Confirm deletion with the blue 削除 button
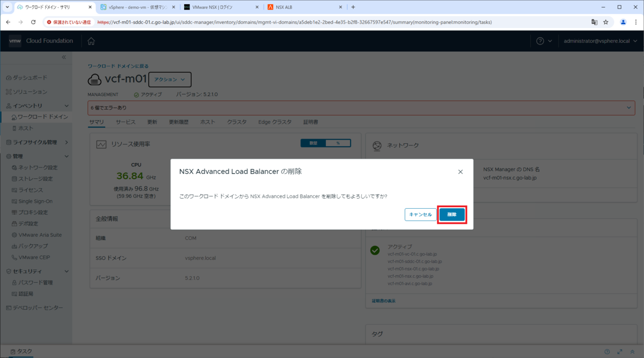This screenshot has width=644, height=358. 452,215
